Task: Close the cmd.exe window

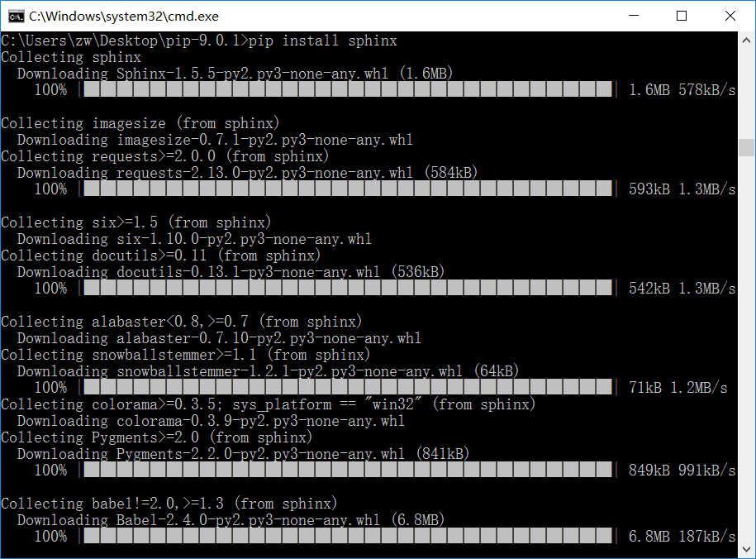Action: (730, 16)
